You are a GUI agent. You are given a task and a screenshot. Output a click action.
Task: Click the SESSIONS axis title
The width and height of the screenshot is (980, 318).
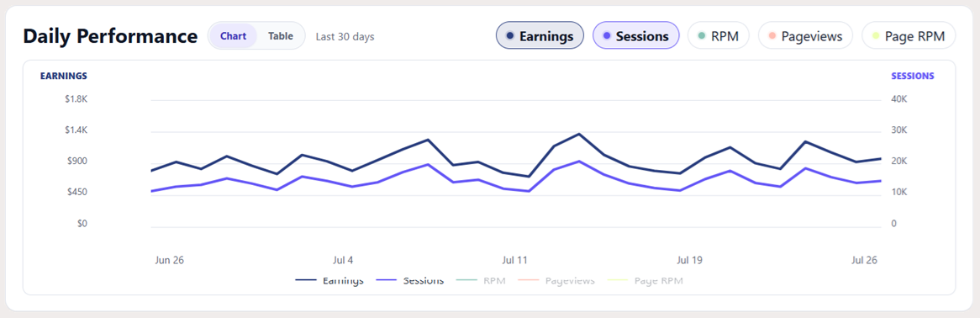[913, 77]
